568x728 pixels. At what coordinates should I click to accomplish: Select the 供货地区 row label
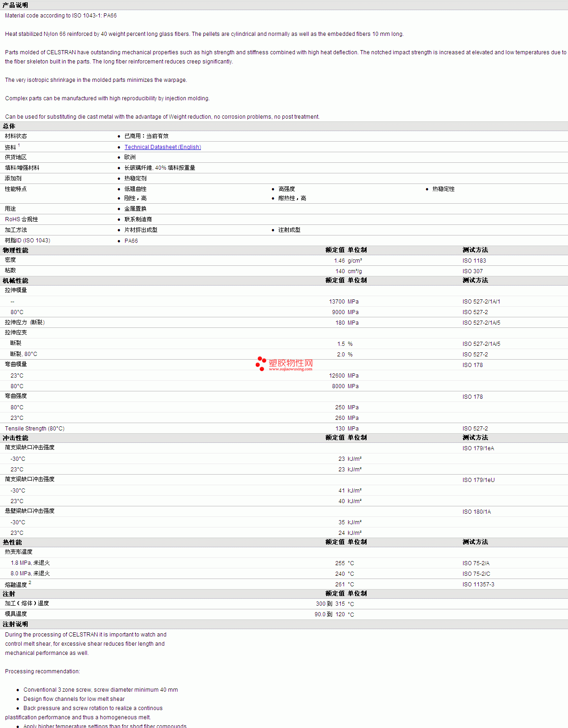pyautogui.click(x=16, y=157)
